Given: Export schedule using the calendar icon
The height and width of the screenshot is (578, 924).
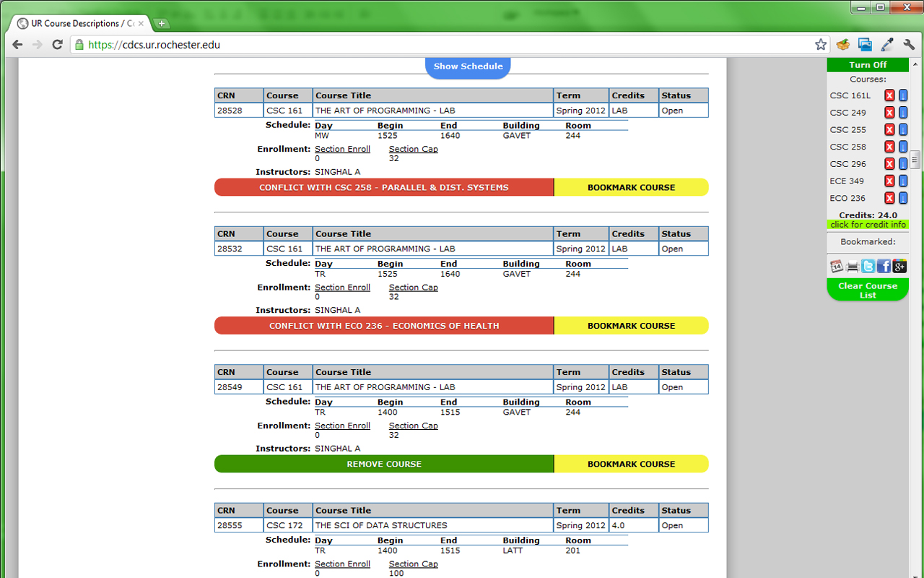Looking at the screenshot, I should pyautogui.click(x=837, y=266).
